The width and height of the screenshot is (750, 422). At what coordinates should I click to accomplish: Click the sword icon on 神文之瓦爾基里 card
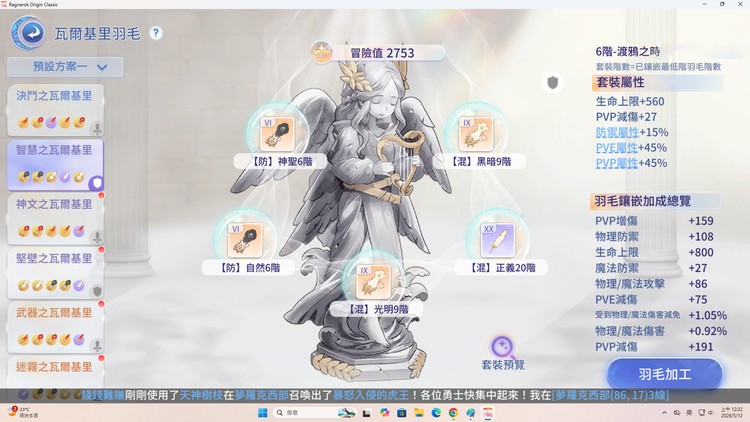(97, 237)
